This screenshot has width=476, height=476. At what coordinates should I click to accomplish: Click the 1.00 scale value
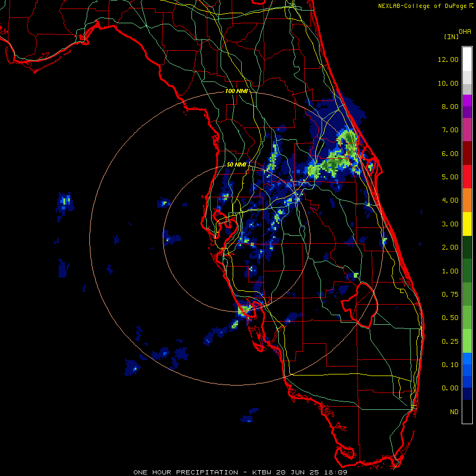click(x=450, y=271)
